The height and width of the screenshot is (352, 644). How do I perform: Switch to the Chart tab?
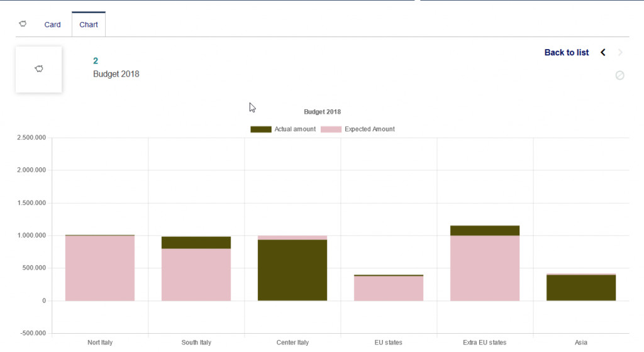point(89,25)
